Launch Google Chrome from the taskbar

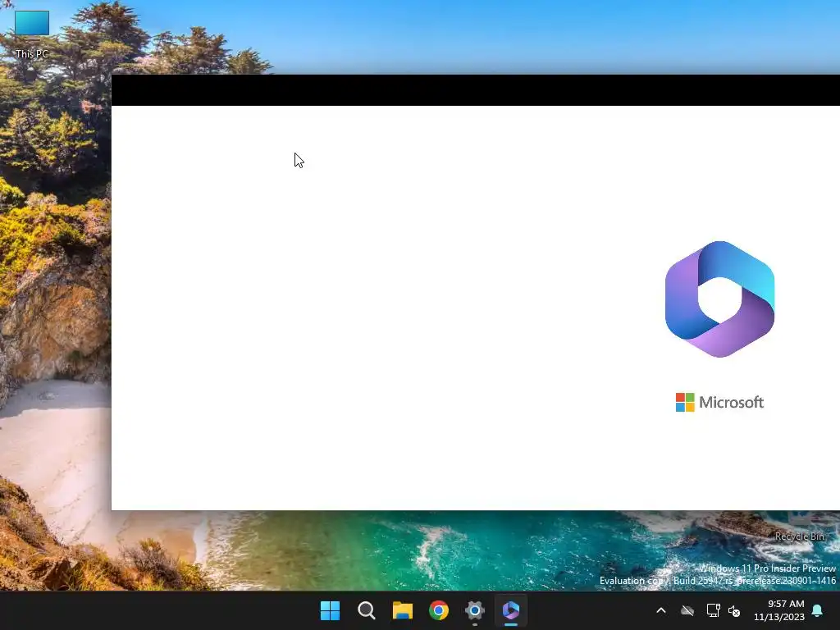coord(439,610)
